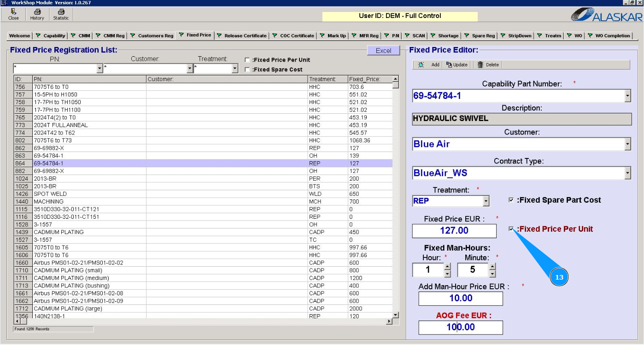Increase the Hour spinner value
The image size is (644, 345).
coord(447,266)
